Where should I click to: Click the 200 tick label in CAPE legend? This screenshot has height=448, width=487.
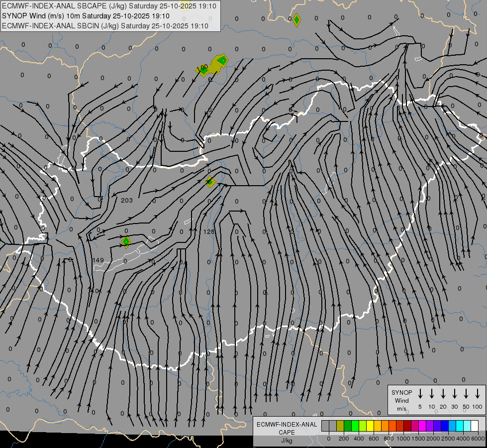click(x=344, y=439)
